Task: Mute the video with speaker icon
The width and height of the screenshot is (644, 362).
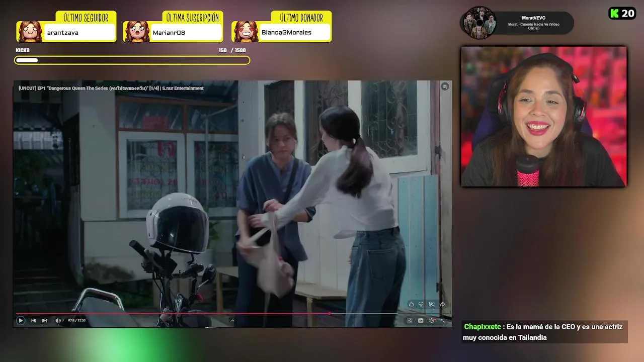Action: click(58, 320)
